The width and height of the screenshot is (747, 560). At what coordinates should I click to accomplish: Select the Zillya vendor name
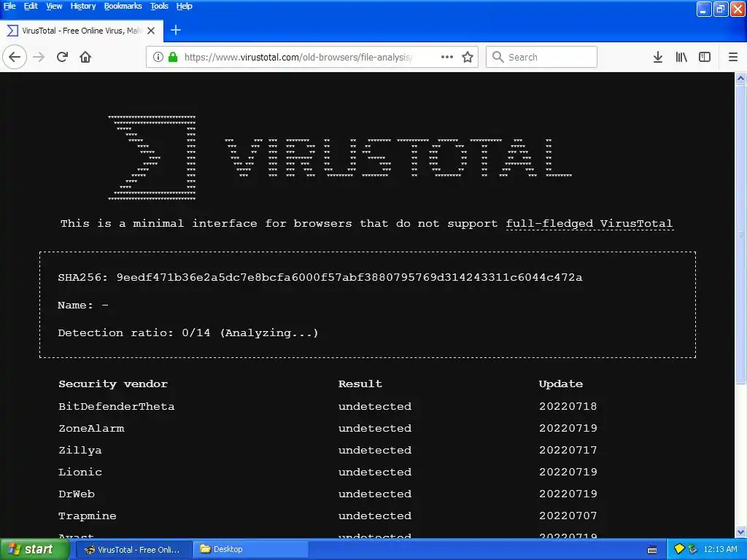(80, 450)
